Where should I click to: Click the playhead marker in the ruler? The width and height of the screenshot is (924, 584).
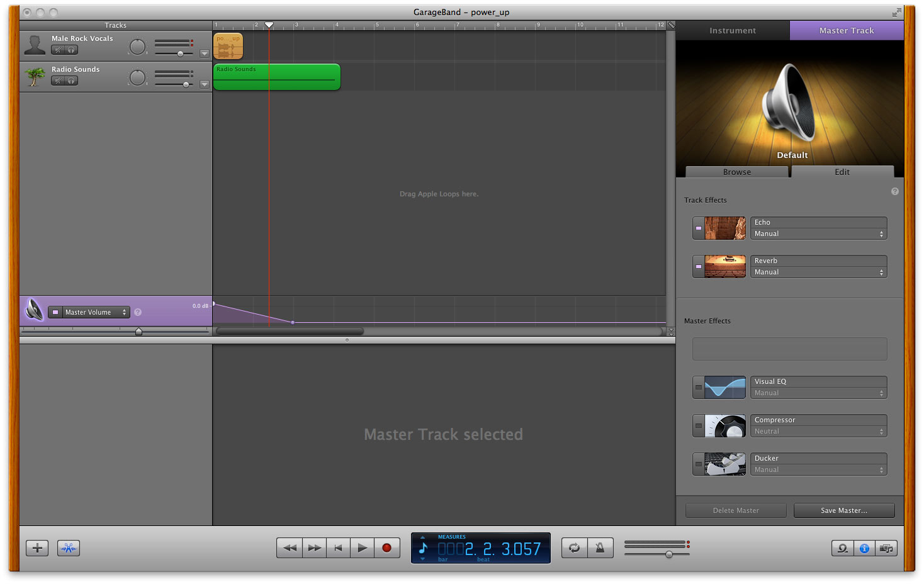(269, 25)
